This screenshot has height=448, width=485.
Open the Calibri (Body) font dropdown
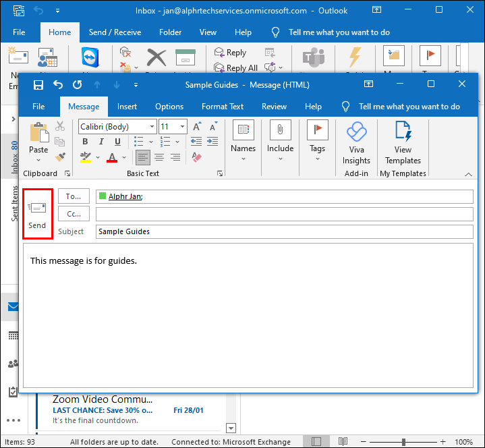click(x=152, y=127)
